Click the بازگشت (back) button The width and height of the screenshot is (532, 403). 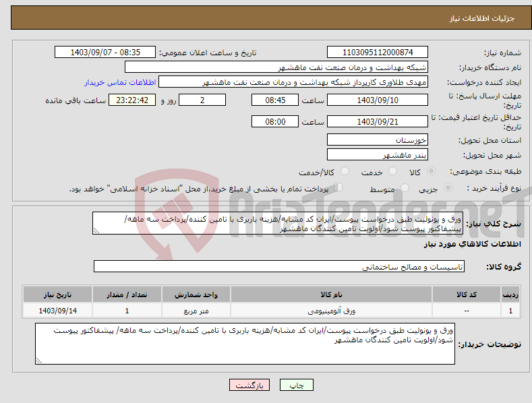249,385
